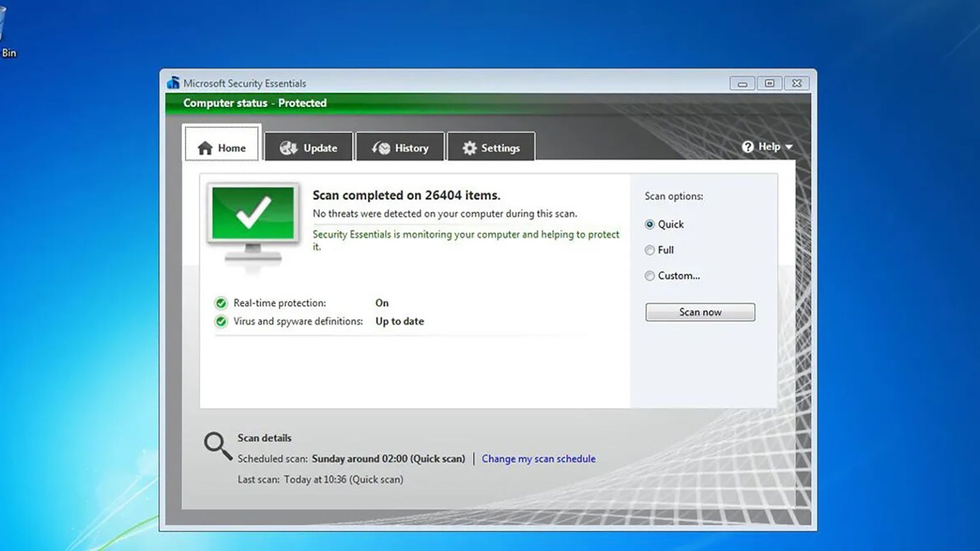Click 'Computer status - Protected' banner text

tap(254, 103)
